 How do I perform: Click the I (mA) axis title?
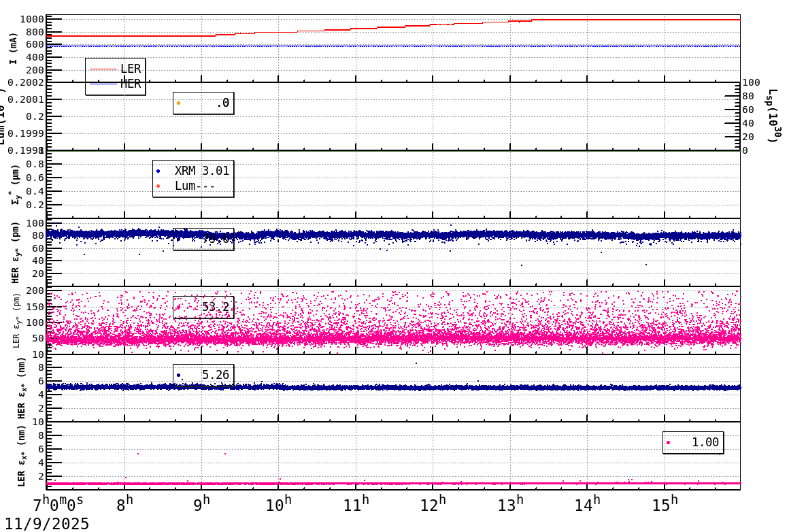coord(14,48)
